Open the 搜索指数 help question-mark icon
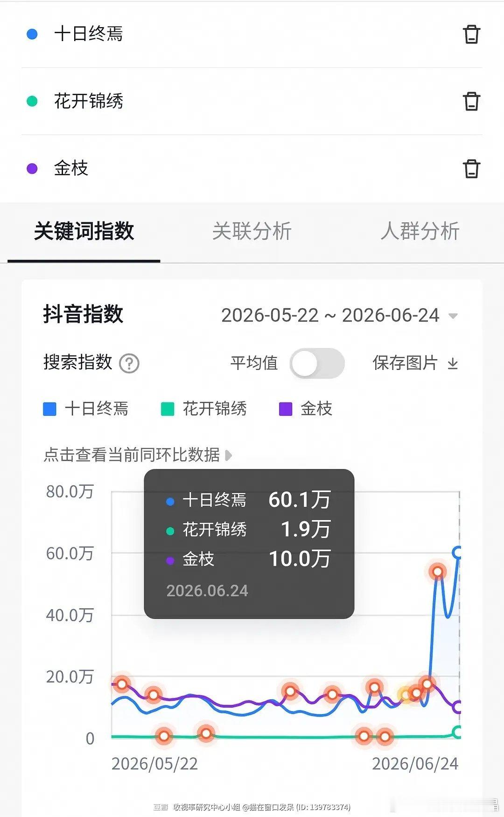This screenshot has width=504, height=817. 129,363
